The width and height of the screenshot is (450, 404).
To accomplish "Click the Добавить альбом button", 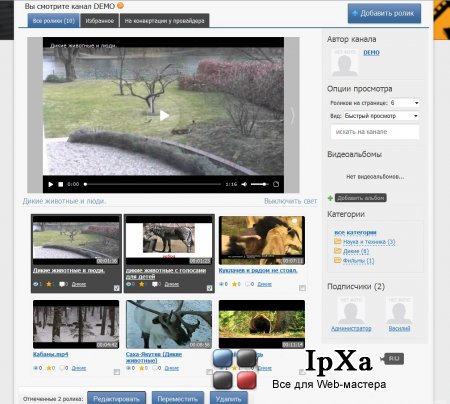I will tap(360, 198).
